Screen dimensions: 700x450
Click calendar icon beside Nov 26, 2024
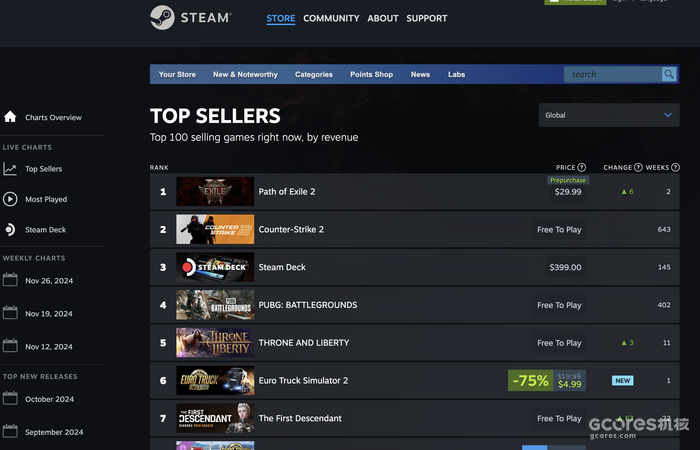pyautogui.click(x=10, y=280)
